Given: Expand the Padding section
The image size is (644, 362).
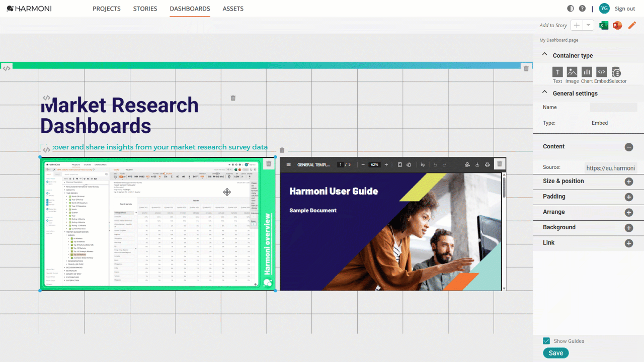Looking at the screenshot, I should [x=629, y=197].
